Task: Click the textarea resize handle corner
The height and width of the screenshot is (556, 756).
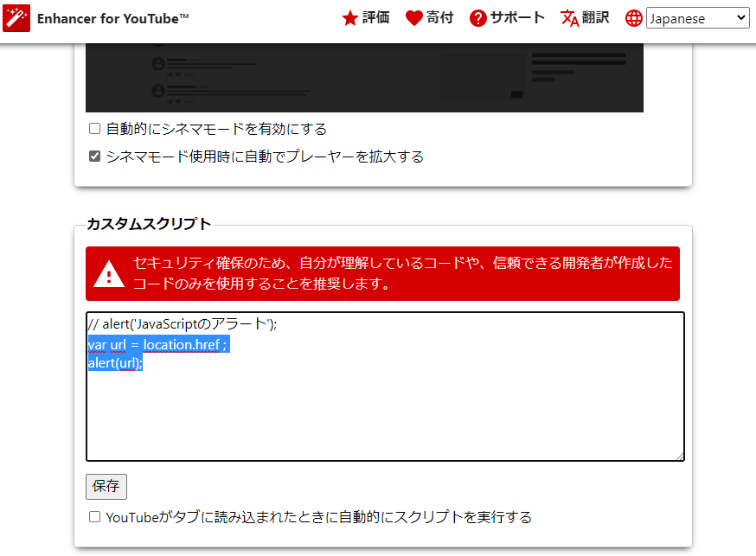Action: 680,457
